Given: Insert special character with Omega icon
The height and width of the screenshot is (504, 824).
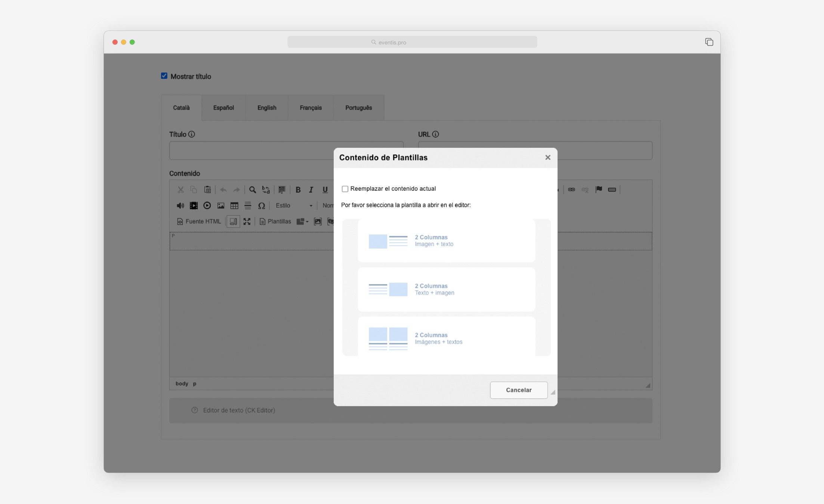Looking at the screenshot, I should (x=262, y=206).
